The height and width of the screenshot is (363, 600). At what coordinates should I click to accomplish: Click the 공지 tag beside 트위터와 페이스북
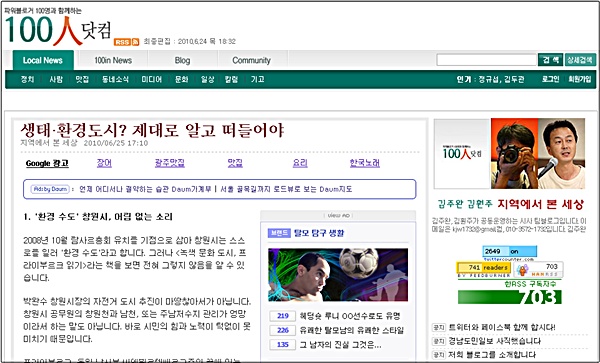tap(439, 328)
